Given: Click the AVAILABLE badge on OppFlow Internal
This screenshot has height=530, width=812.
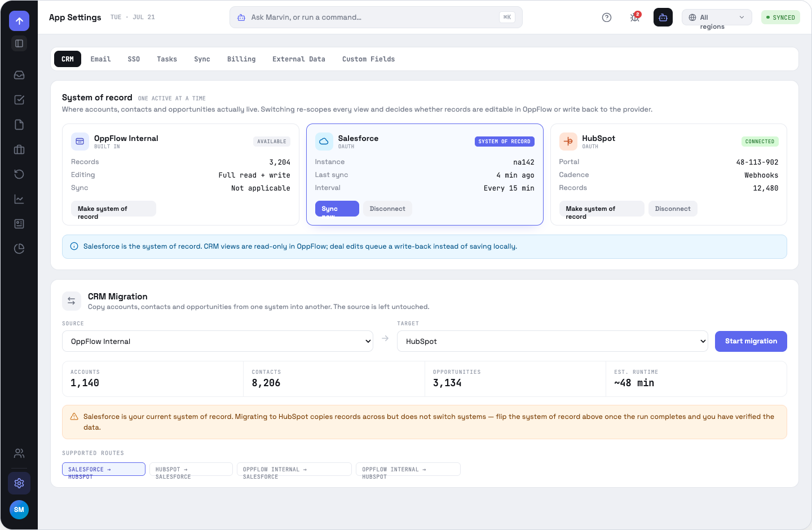Looking at the screenshot, I should [x=272, y=142].
